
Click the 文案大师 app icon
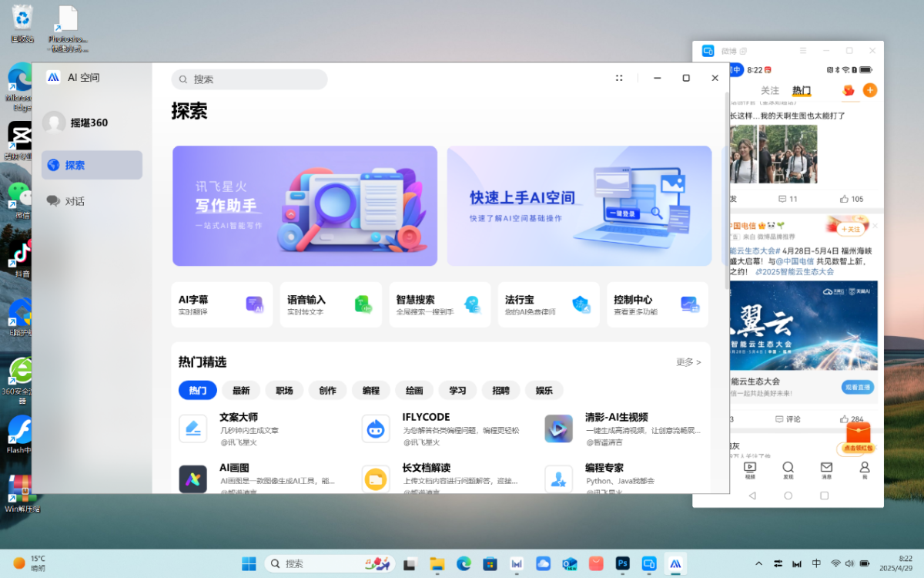[x=193, y=428]
